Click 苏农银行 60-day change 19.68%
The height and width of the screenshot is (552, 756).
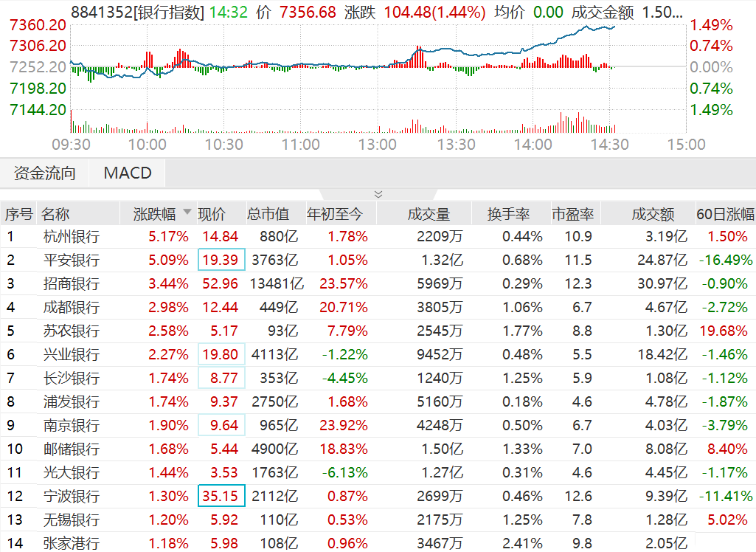(724, 331)
